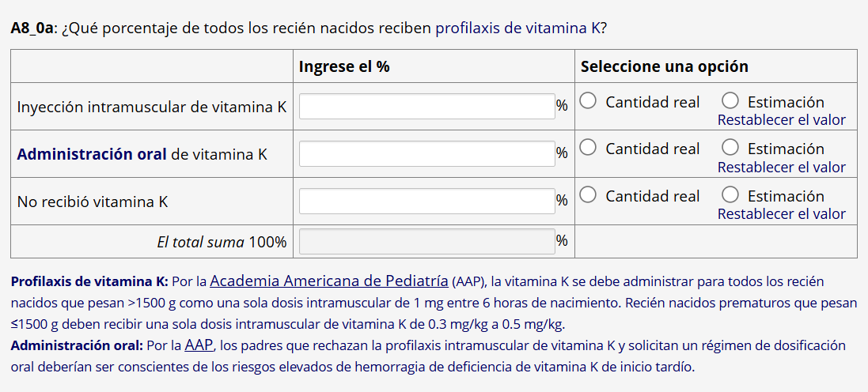
Task: Mark 'Cantidad real' for 'No recibió vitamina K'
Action: 588,195
